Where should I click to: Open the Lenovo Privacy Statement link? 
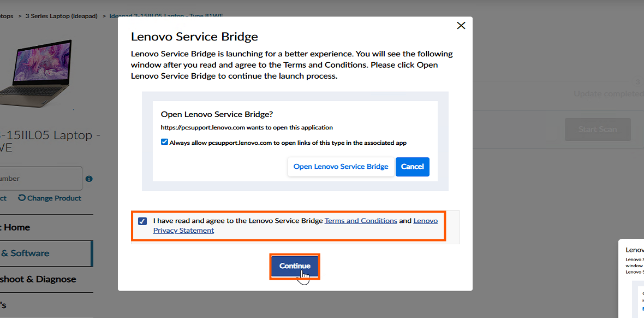[295, 226]
